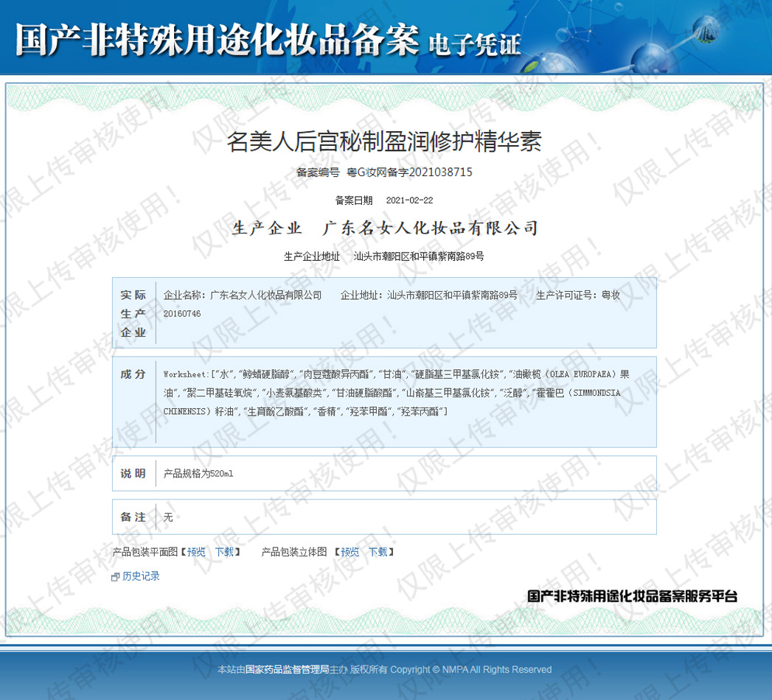Click remark value 无
772x700 pixels.
click(x=168, y=517)
